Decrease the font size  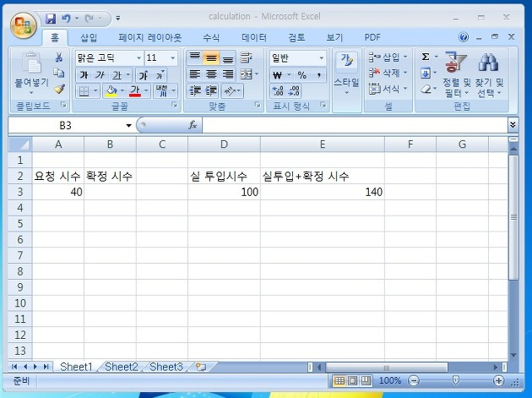[x=159, y=75]
